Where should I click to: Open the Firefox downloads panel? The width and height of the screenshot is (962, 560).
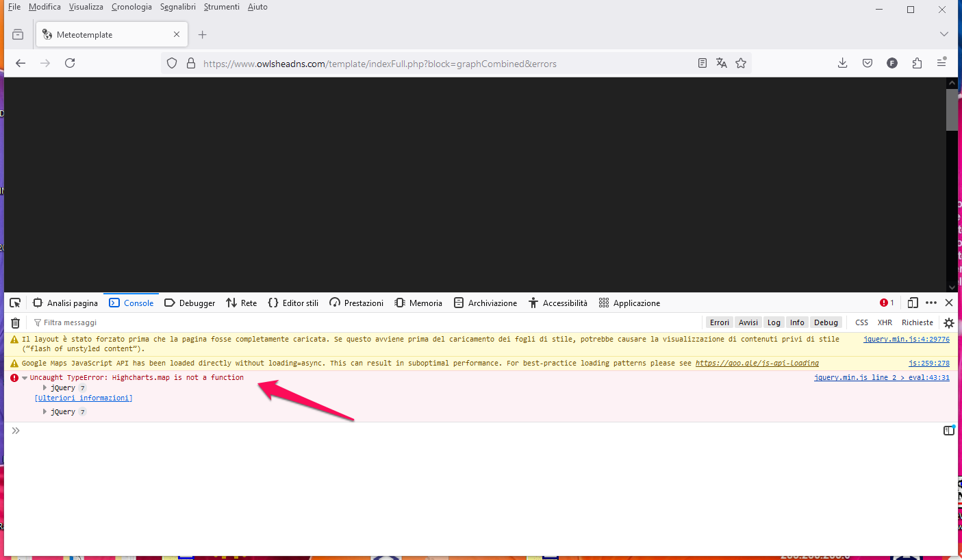click(x=842, y=63)
